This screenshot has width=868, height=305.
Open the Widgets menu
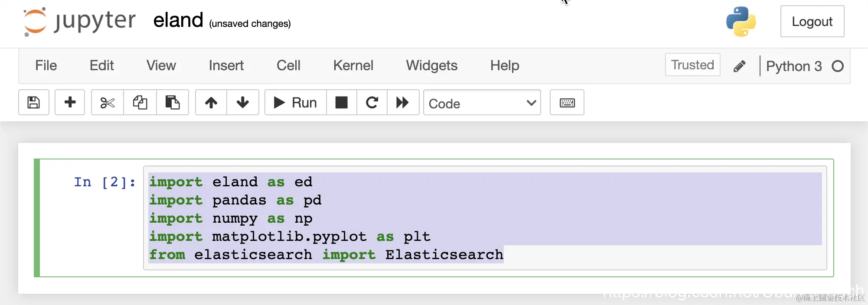click(x=432, y=65)
